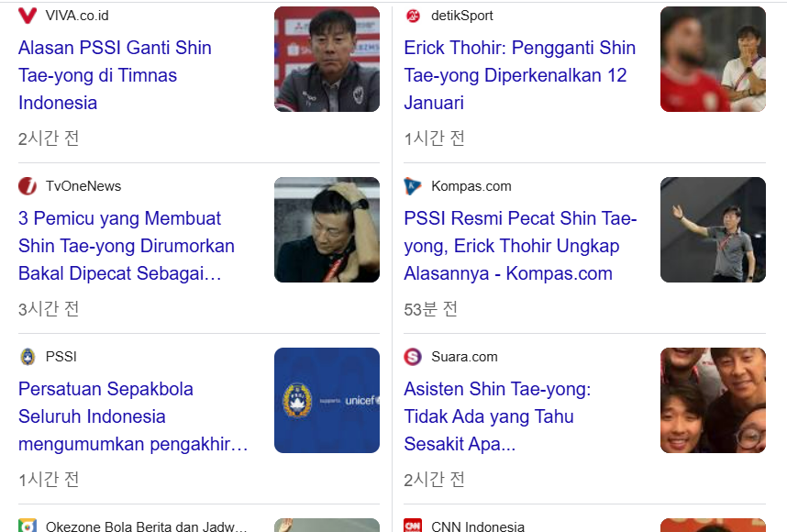787x532 pixels.
Task: Open 'PSSI Resmi Pecat Shin Tae-yong' headline
Action: [x=519, y=246]
